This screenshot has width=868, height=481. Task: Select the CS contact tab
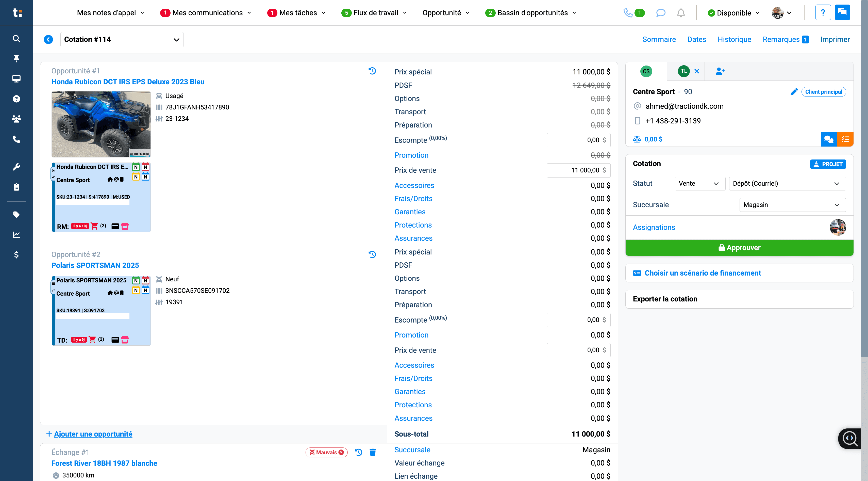coord(646,71)
